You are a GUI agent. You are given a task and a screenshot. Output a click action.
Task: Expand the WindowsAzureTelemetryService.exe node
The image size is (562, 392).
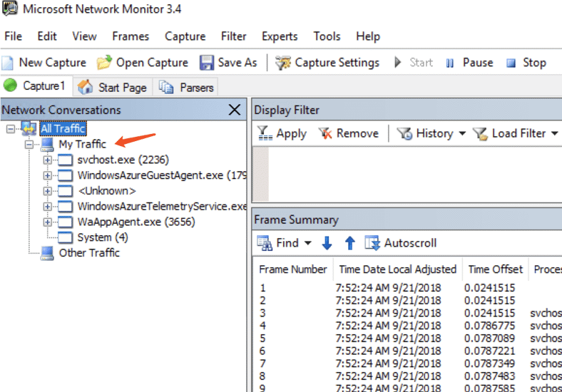tap(47, 207)
